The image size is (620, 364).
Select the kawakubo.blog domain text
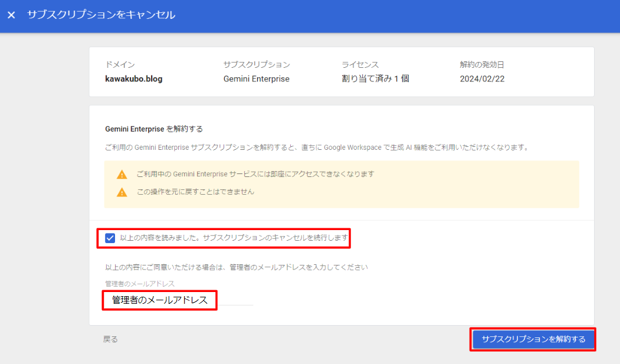(x=134, y=78)
